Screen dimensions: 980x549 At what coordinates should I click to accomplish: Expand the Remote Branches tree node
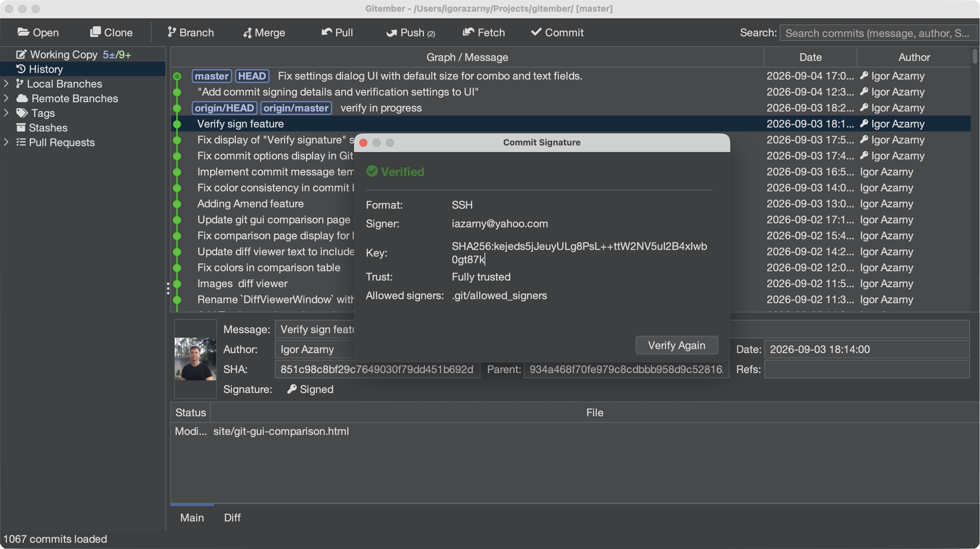6,98
